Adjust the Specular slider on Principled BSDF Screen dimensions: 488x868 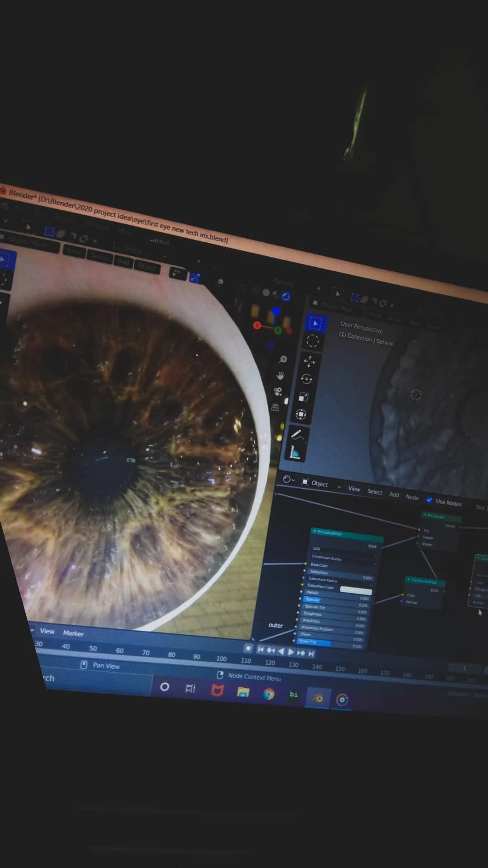pyautogui.click(x=337, y=601)
